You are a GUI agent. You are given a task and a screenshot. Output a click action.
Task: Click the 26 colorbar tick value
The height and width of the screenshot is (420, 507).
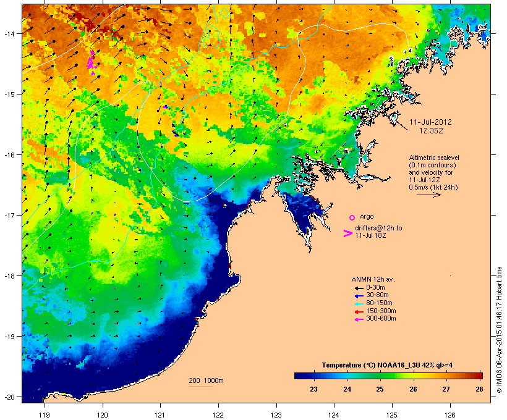click(413, 389)
